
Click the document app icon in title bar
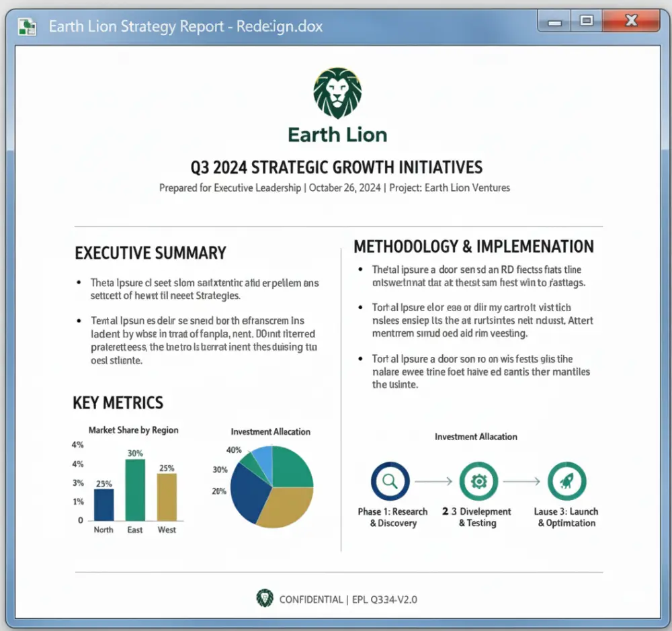(x=28, y=27)
